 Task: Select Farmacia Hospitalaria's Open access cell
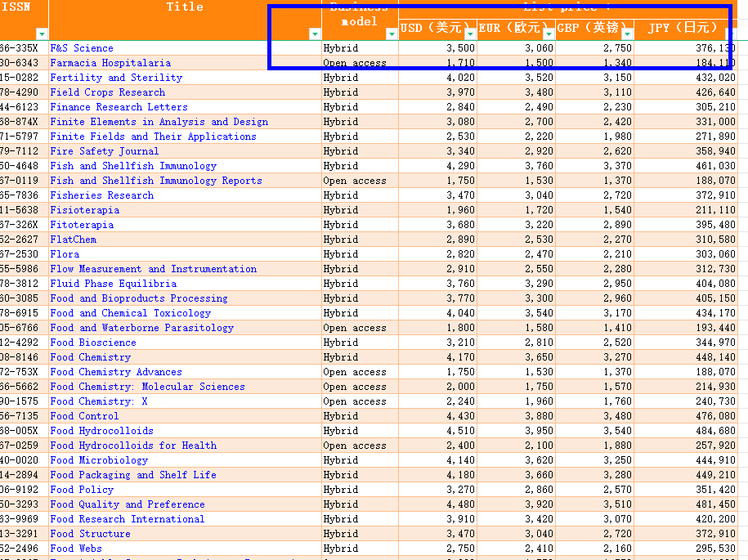355,63
